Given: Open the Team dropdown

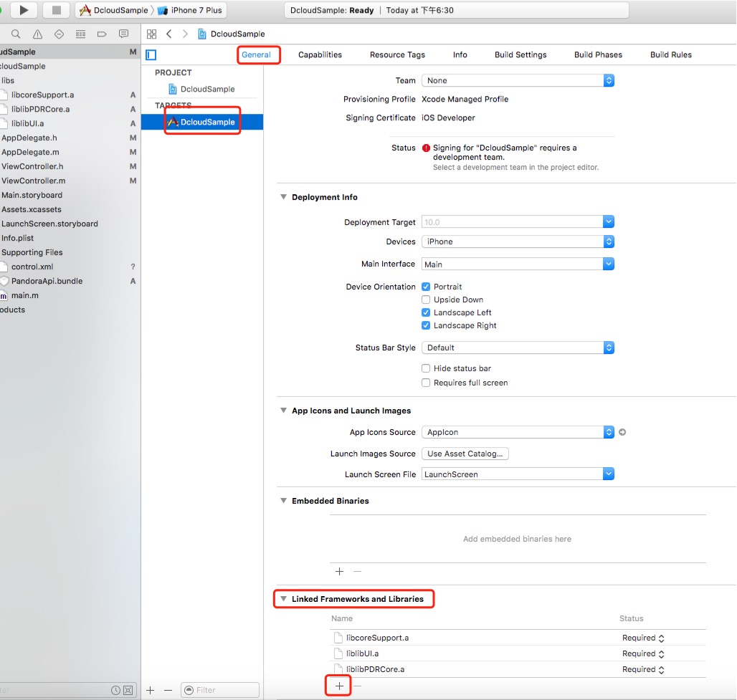Looking at the screenshot, I should [518, 80].
